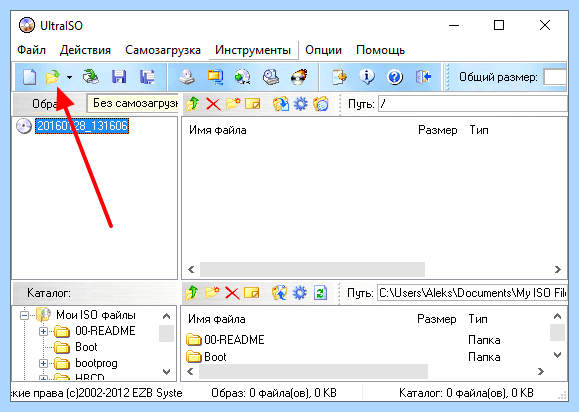The height and width of the screenshot is (412, 579).
Task: Click image list horizontal scrollbar left arrow
Action: tap(191, 269)
